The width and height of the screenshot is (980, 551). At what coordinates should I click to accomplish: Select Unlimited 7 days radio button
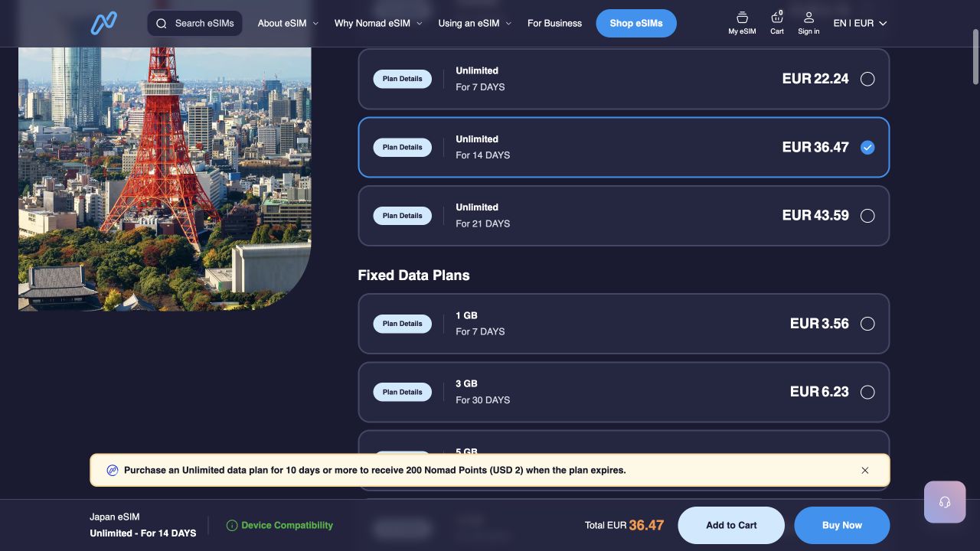[867, 79]
